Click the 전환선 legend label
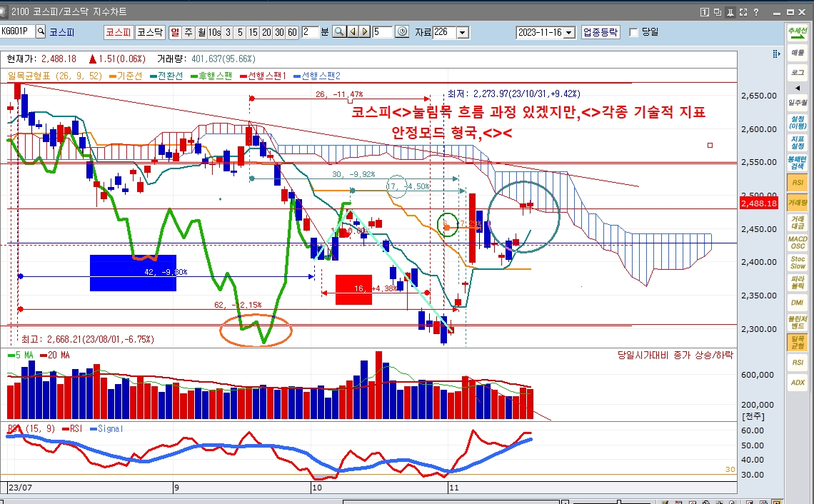 [170, 76]
